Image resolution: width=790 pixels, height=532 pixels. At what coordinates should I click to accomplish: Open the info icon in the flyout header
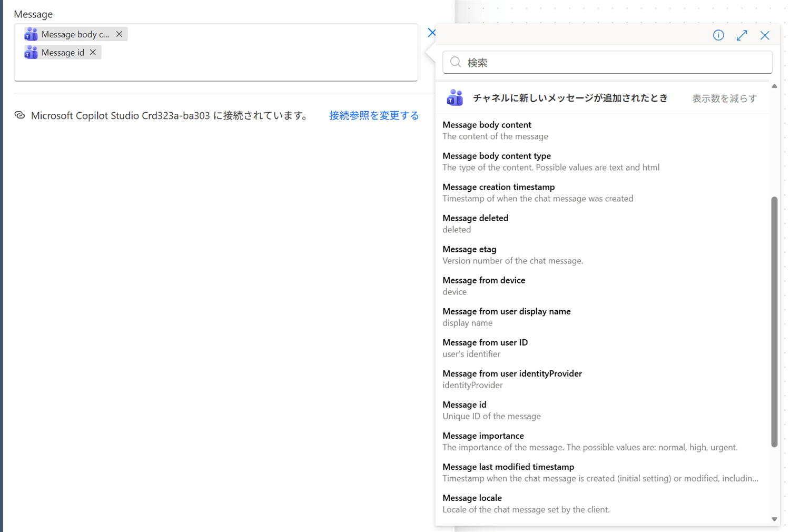point(718,35)
